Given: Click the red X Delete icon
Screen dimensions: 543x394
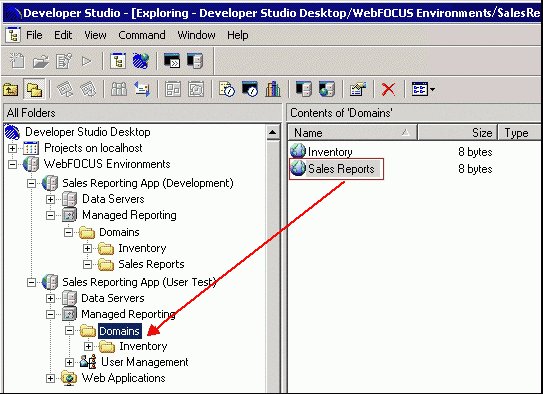Looking at the screenshot, I should [x=388, y=89].
